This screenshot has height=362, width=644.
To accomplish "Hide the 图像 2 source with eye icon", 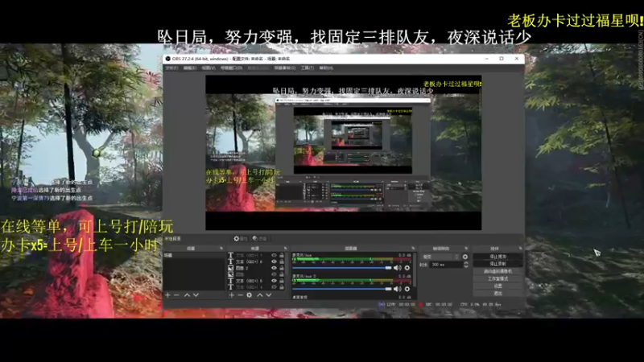I will pyautogui.click(x=274, y=268).
